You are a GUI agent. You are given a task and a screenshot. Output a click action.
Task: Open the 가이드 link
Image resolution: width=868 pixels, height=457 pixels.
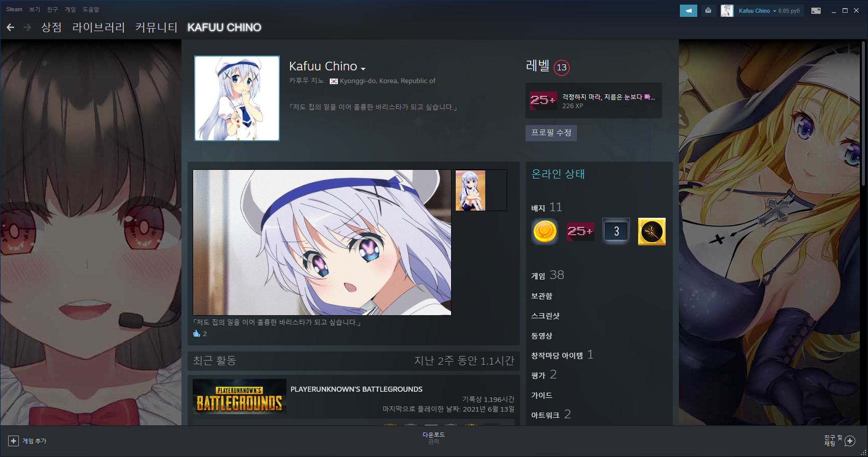[542, 395]
